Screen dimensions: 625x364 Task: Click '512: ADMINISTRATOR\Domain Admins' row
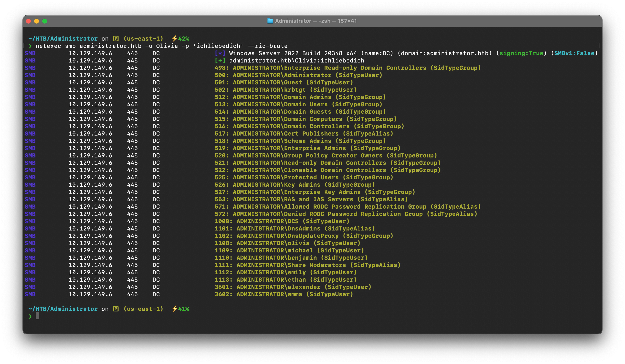(x=300, y=97)
